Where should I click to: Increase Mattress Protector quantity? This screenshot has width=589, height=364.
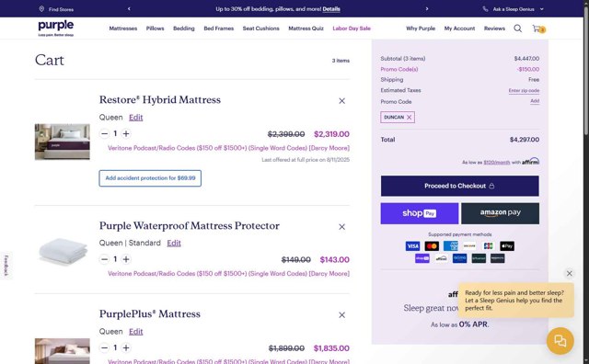coord(126,259)
